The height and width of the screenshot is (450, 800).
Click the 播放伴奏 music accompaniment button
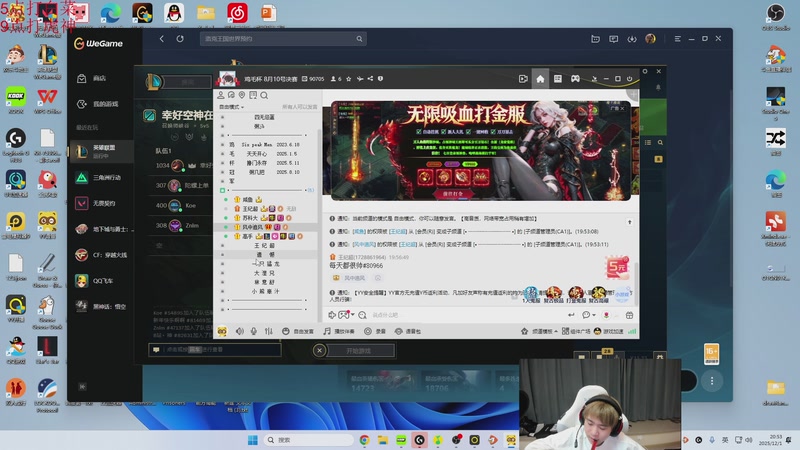click(x=339, y=332)
